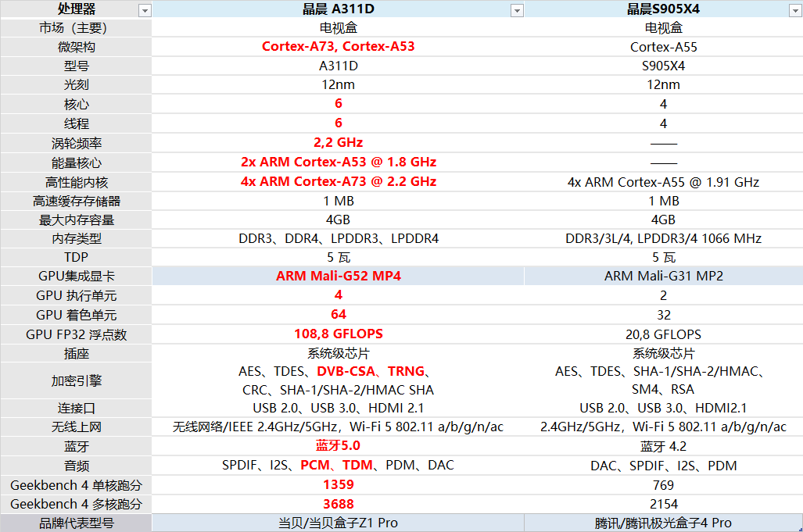Open the 晶晨S905X4 column filter dropdown
This screenshot has height=532, width=803.
click(x=795, y=11)
